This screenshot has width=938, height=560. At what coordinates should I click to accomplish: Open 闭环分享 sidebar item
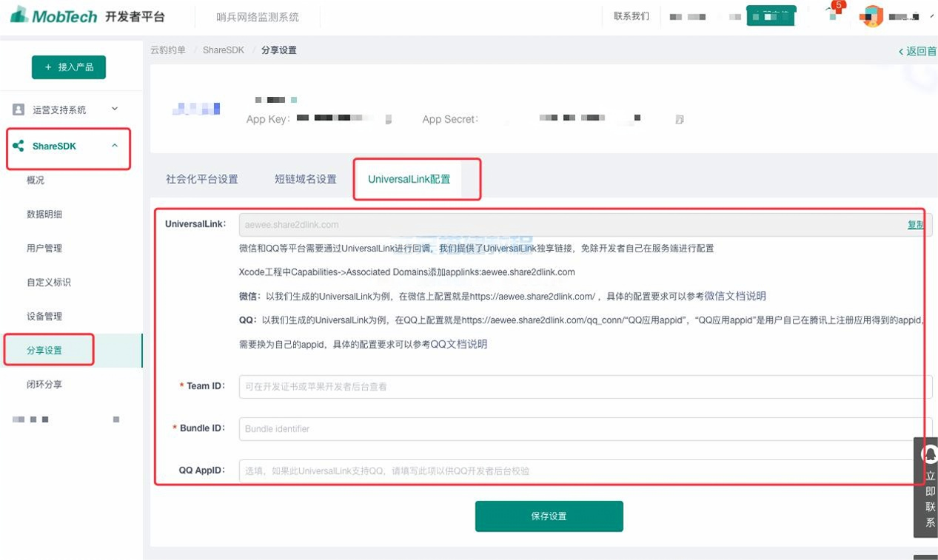[x=44, y=384]
